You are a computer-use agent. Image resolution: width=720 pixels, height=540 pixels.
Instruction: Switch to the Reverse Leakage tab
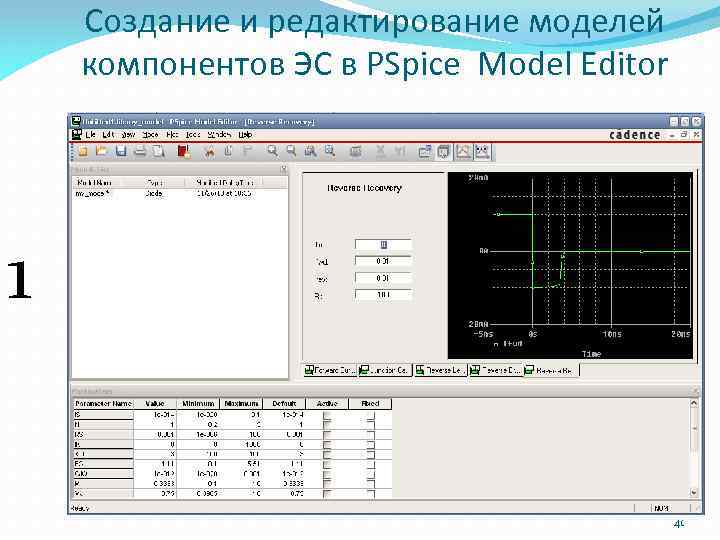pos(440,370)
